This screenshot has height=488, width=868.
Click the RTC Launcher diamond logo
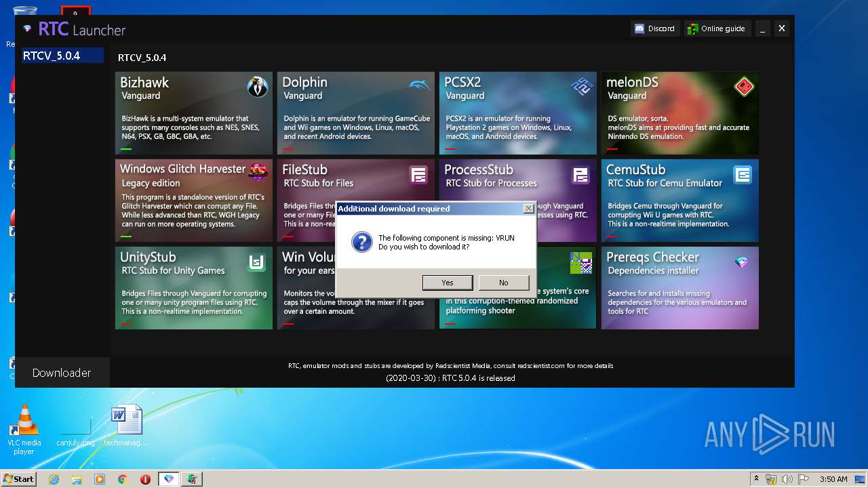click(27, 29)
